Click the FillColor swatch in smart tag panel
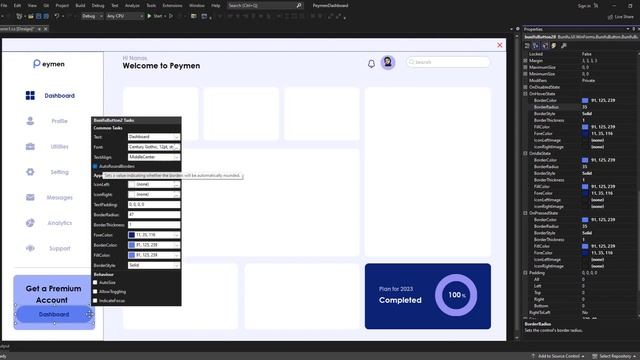Viewport: 640px width, 360px height. pos(131,255)
